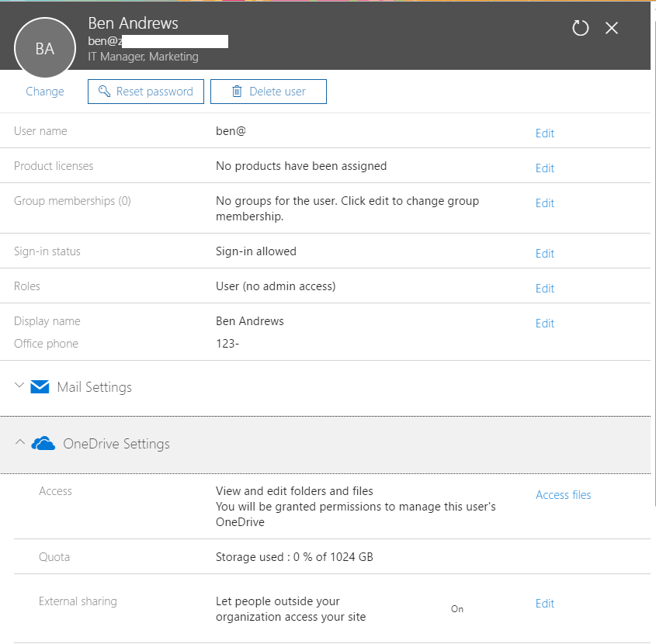Click 'Sign-in allowed' value
This screenshot has width=656, height=644.
[255, 251]
